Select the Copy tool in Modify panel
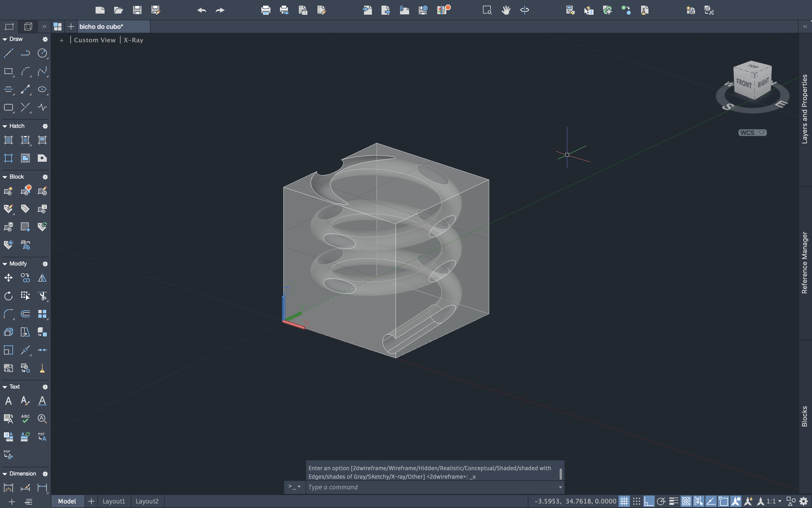Screen dimensions: 812x508 pyautogui.click(x=25, y=278)
